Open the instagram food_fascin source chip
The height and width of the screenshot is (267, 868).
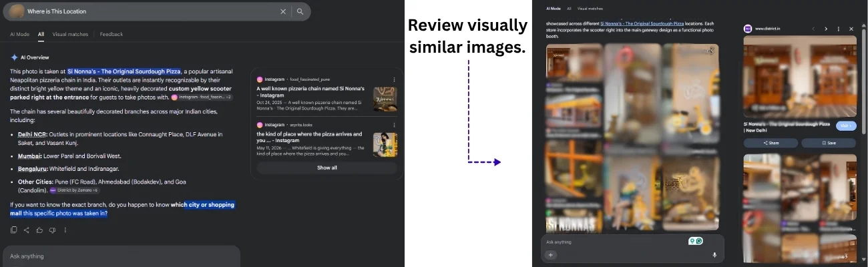click(x=202, y=97)
